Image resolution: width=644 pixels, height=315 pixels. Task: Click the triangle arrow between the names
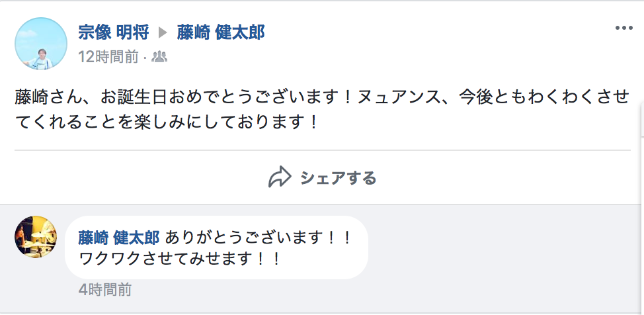click(x=163, y=32)
